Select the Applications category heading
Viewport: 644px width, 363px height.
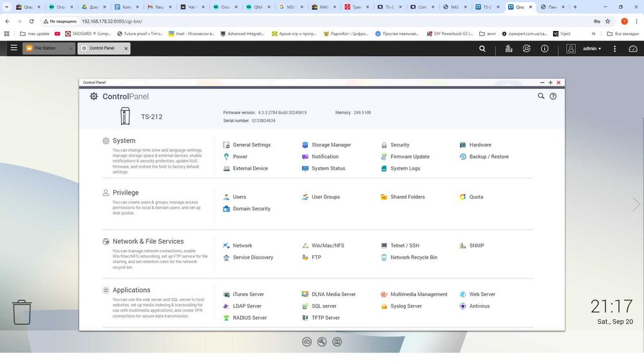click(x=131, y=290)
